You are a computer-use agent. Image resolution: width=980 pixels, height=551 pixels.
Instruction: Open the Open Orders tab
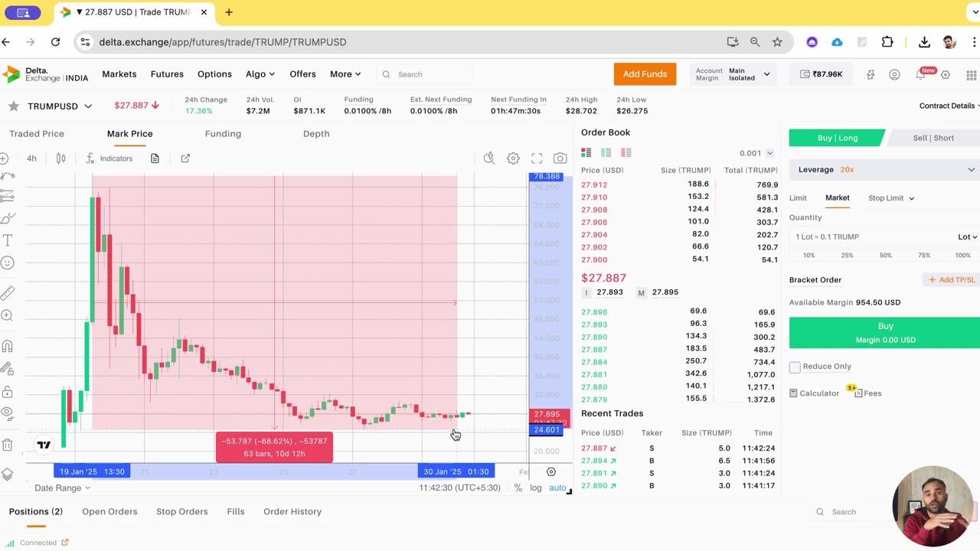pyautogui.click(x=109, y=512)
